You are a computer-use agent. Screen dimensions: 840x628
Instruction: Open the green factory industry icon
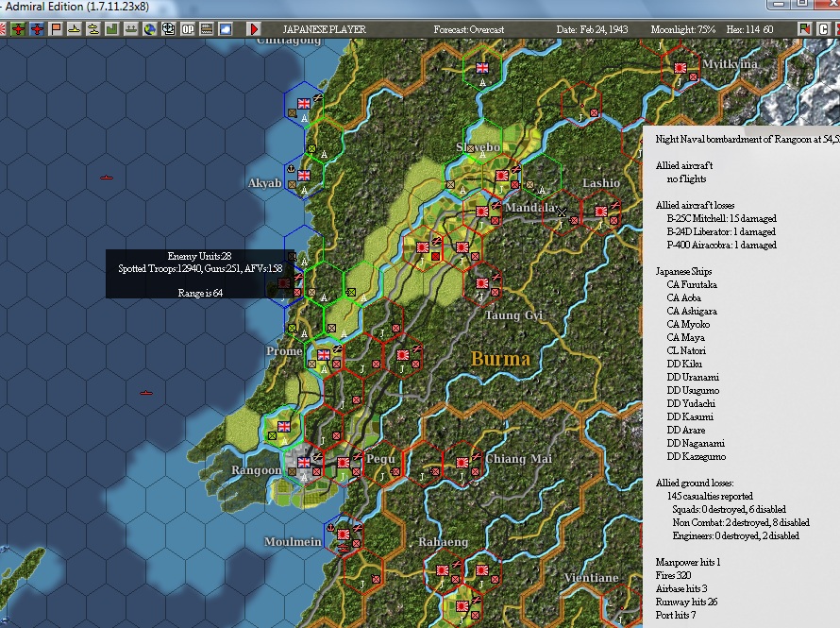(x=112, y=29)
